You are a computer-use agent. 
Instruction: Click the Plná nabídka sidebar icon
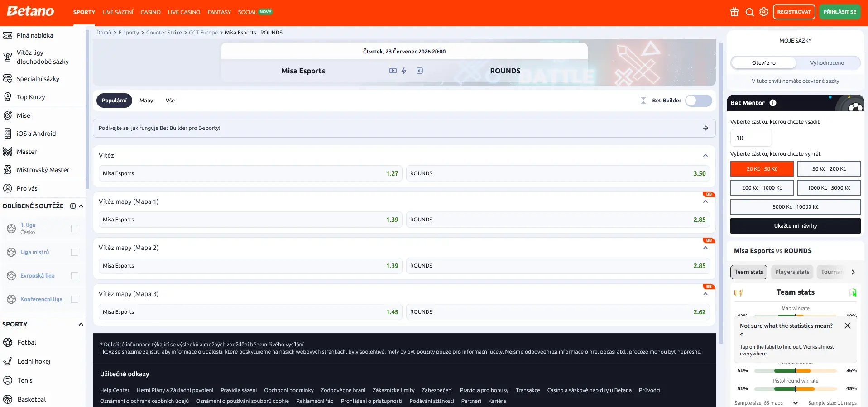[8, 35]
